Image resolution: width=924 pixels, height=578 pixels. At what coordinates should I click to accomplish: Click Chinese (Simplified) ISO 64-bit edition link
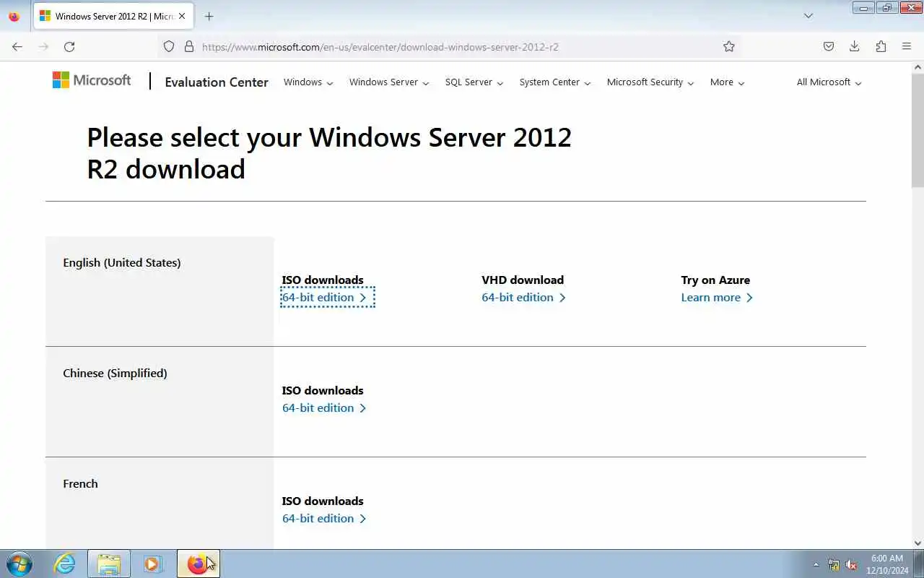tap(325, 408)
